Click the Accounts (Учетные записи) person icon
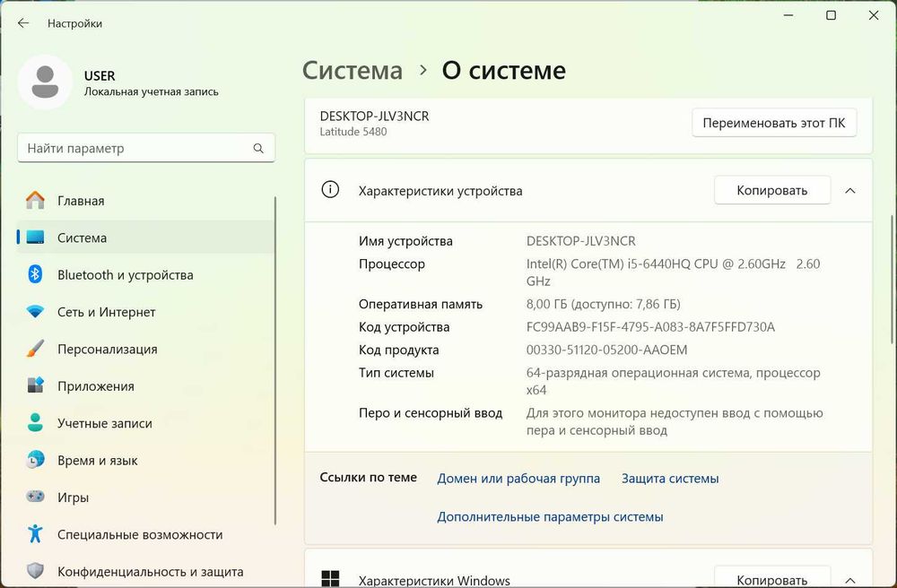The image size is (897, 588). [x=35, y=423]
